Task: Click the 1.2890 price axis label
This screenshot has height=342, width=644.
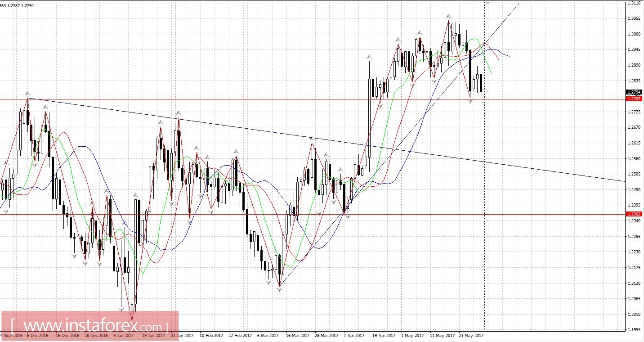Action: [x=634, y=65]
